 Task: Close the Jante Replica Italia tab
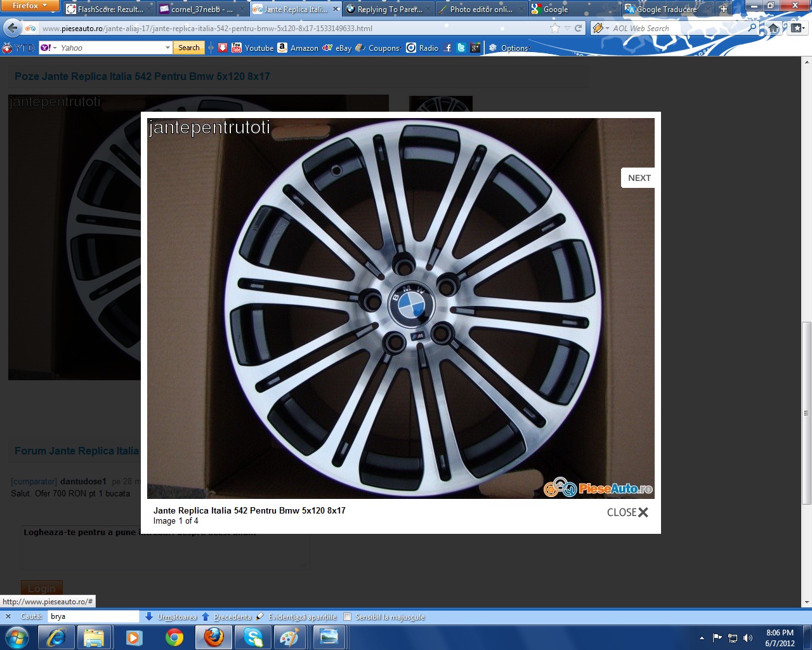pyautogui.click(x=336, y=9)
